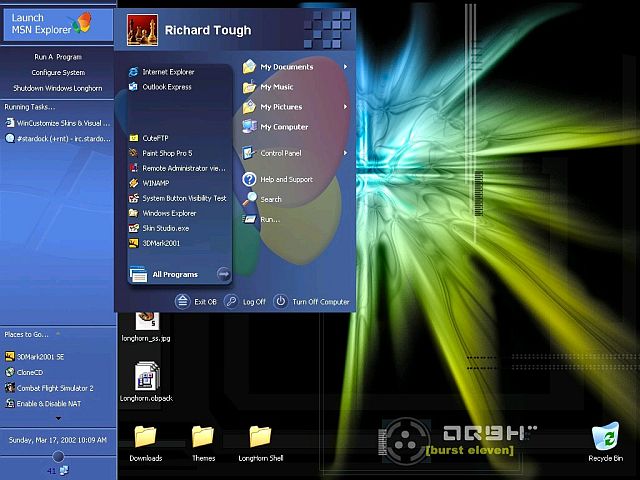The height and width of the screenshot is (480, 640).
Task: Open the All Programs list
Action: (x=175, y=274)
